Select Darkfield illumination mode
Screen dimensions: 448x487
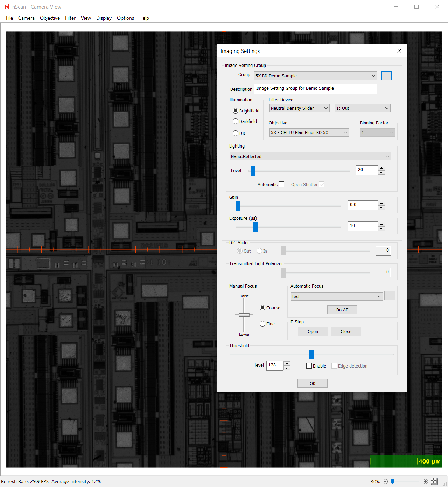click(236, 122)
